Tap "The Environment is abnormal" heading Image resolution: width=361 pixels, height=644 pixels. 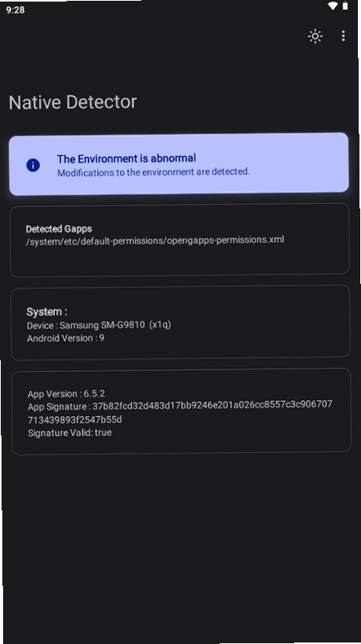[x=126, y=158]
